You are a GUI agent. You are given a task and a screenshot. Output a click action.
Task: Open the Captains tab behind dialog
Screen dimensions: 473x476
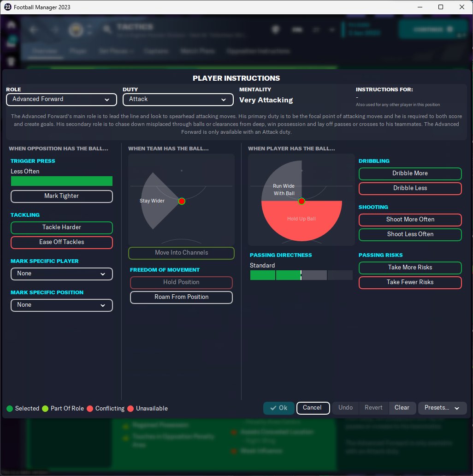[x=156, y=51]
